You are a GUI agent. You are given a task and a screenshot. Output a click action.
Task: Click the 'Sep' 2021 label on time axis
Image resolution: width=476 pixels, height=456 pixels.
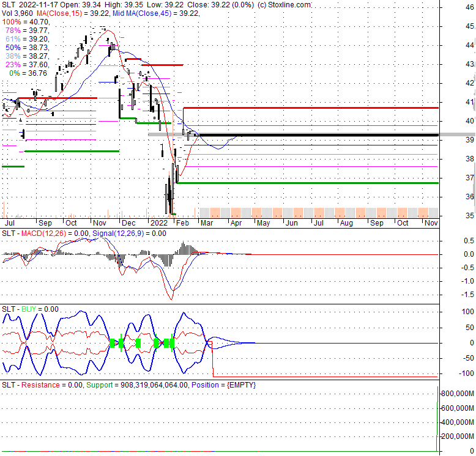point(45,223)
